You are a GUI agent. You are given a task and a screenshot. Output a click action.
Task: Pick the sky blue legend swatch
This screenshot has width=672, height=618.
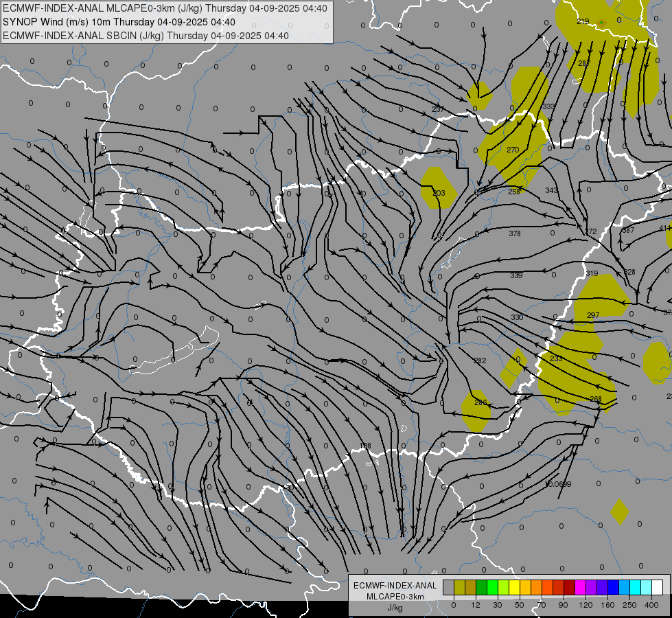tap(624, 587)
